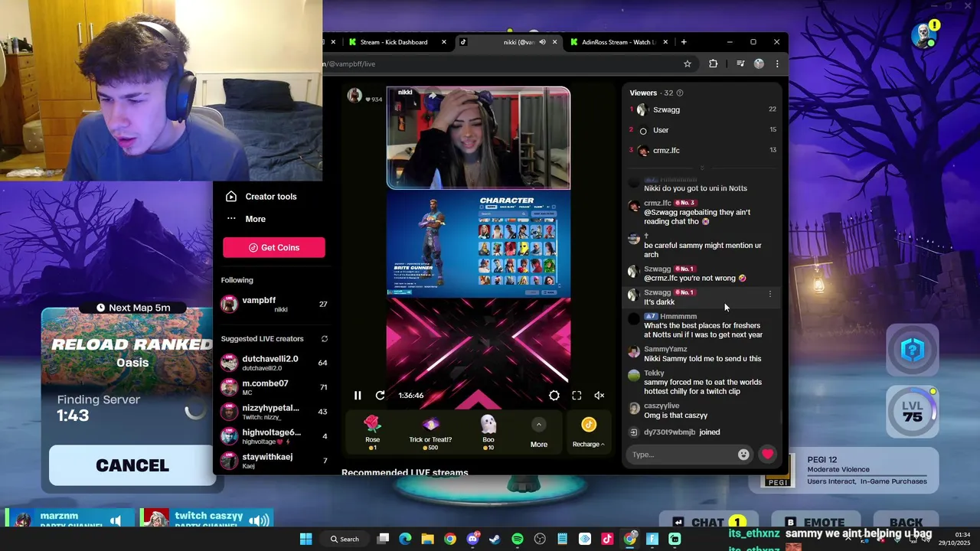Open browser extensions puzzle icon
Viewport: 980px width, 551px height.
coord(714,64)
